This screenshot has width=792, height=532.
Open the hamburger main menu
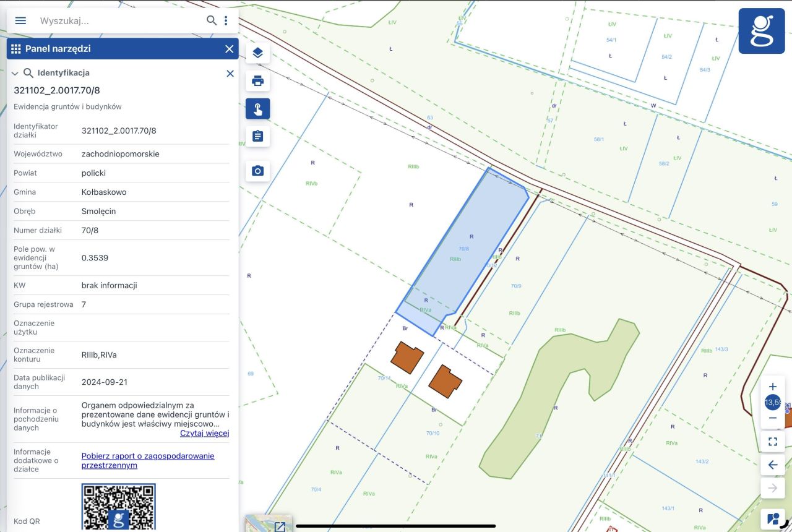[x=20, y=20]
